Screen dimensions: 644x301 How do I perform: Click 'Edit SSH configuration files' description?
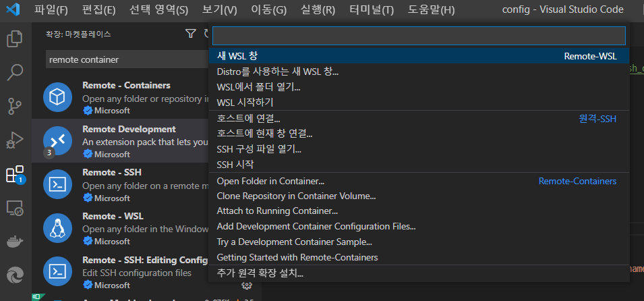137,273
